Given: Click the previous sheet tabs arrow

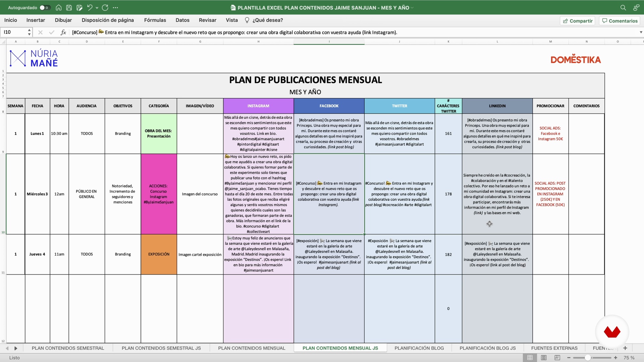Looking at the screenshot, I should 7,348.
